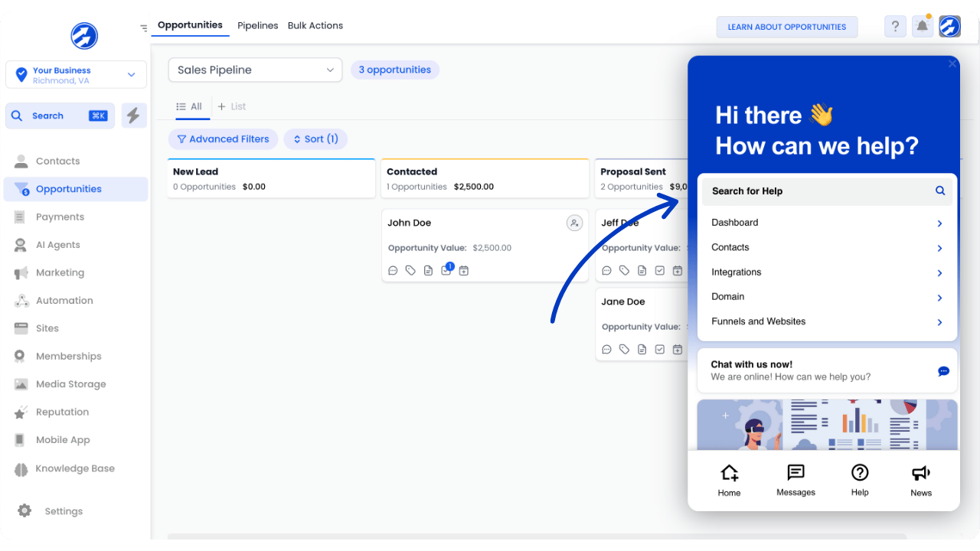Open Advanced Filters
This screenshot has width=980, height=551.
[223, 139]
